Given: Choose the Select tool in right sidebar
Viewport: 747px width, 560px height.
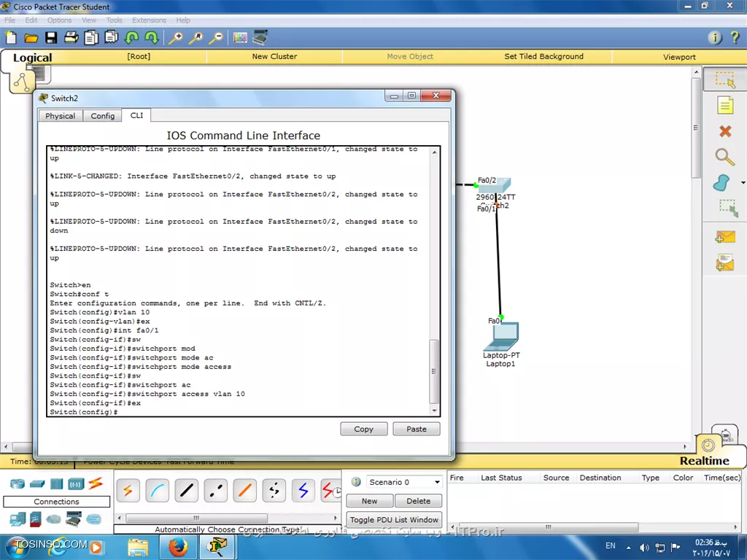Looking at the screenshot, I should pos(725,79).
